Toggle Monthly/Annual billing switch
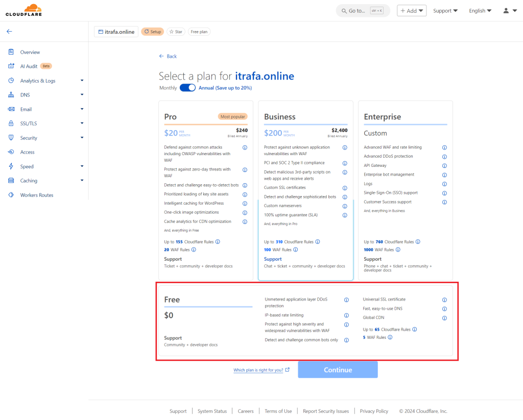 point(187,88)
